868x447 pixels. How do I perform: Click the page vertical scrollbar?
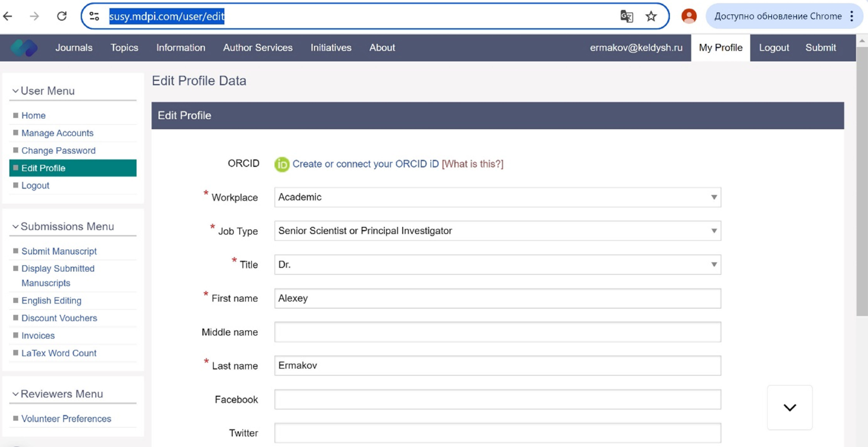click(x=862, y=182)
